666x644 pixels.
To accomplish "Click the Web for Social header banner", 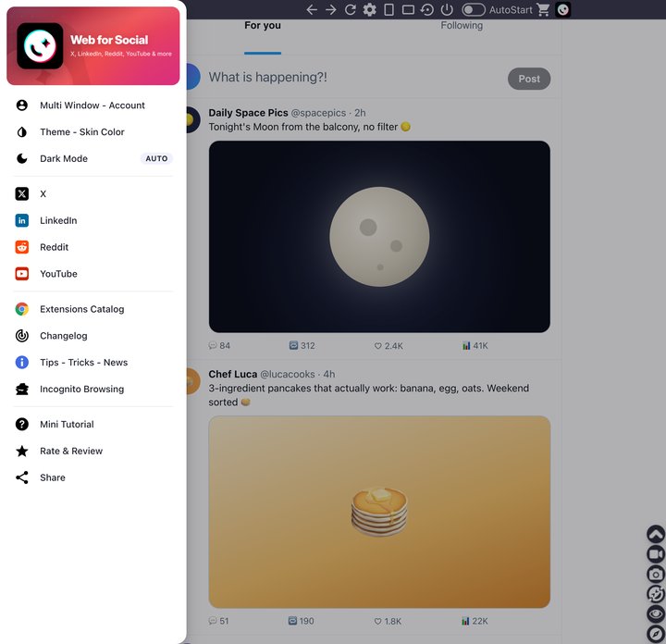I will (93, 46).
